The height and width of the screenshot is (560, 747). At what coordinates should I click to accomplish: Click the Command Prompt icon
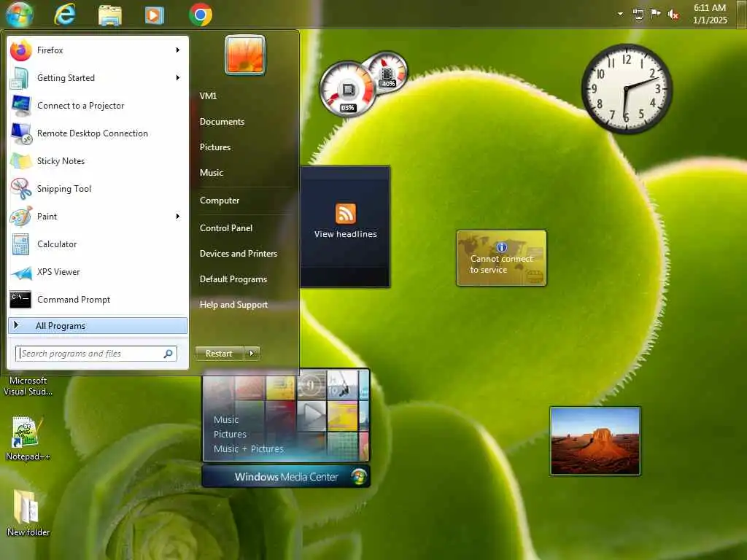(20, 300)
